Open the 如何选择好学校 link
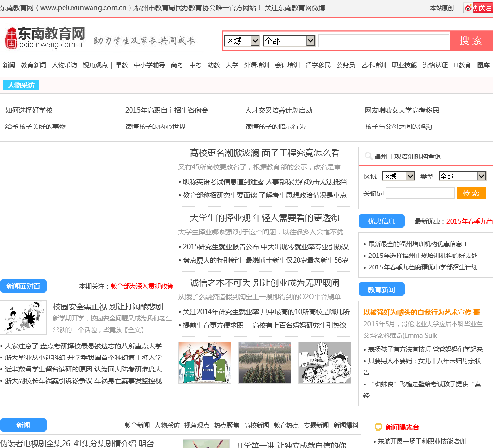This screenshot has width=493, height=448. 29,110
